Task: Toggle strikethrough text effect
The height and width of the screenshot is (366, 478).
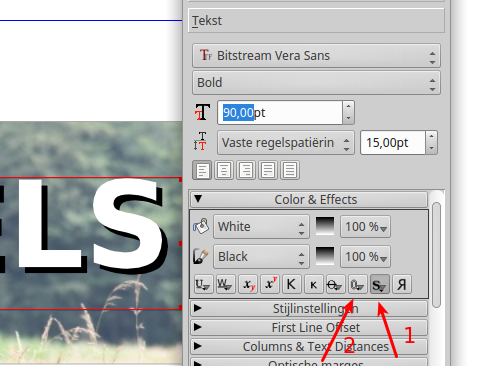Action: 335,284
